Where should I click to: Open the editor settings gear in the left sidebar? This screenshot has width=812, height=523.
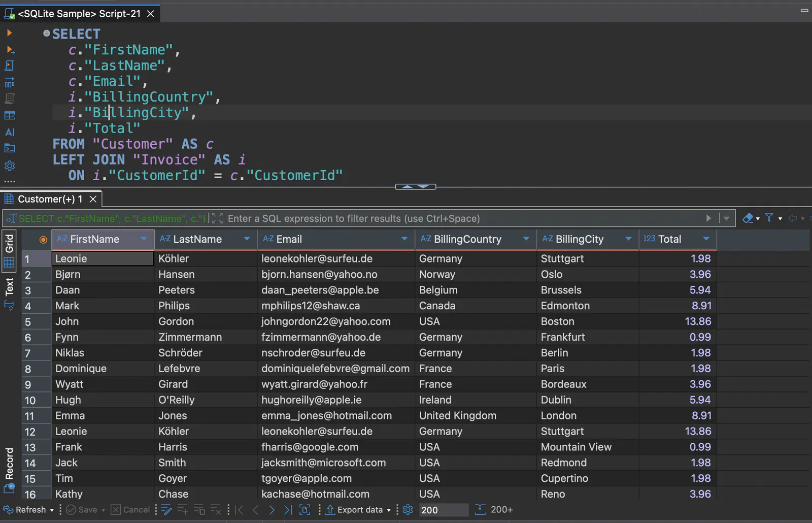click(x=10, y=166)
